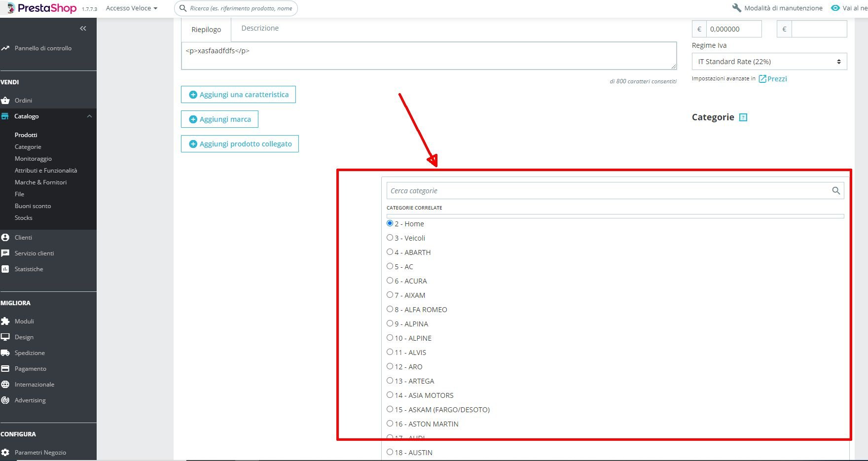Open Marche & Fornitori submenu item
Image resolution: width=868 pixels, height=461 pixels.
click(40, 182)
